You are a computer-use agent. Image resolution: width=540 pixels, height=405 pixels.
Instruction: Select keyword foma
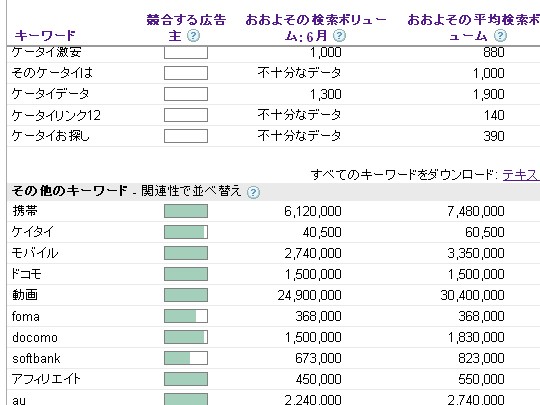26,316
